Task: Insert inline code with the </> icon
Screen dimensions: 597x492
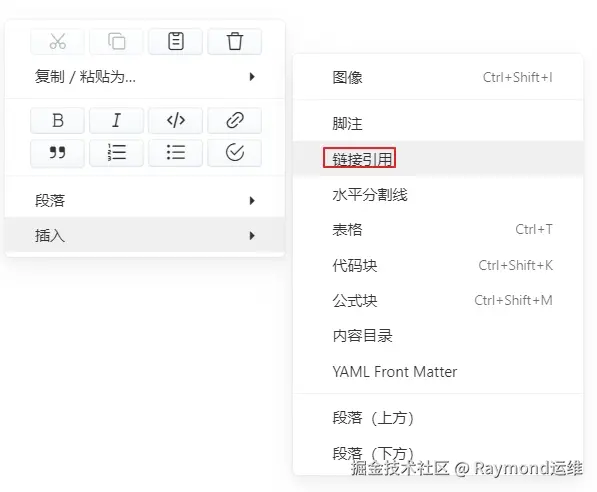Action: pyautogui.click(x=176, y=120)
